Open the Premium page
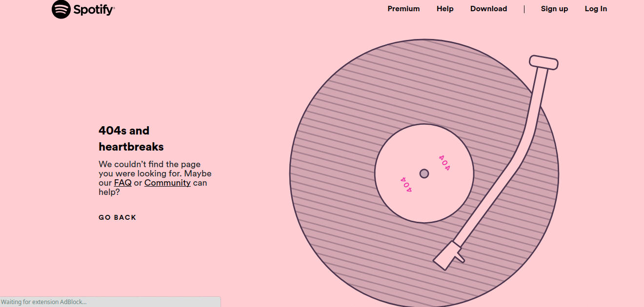Image resolution: width=644 pixels, height=307 pixels. (x=403, y=9)
